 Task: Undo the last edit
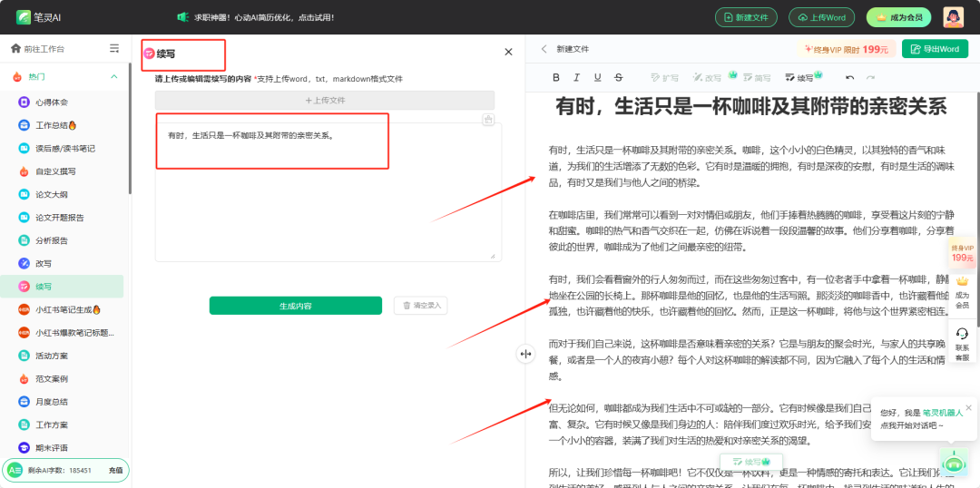tap(849, 77)
